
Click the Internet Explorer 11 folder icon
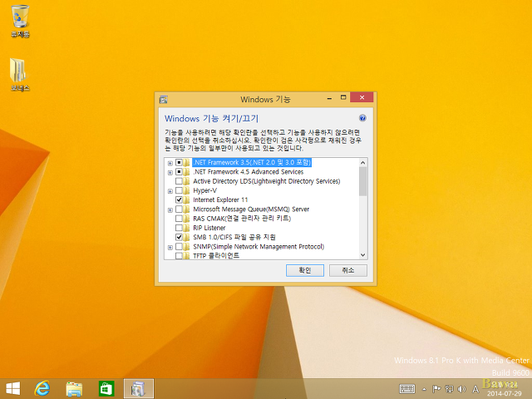click(186, 199)
